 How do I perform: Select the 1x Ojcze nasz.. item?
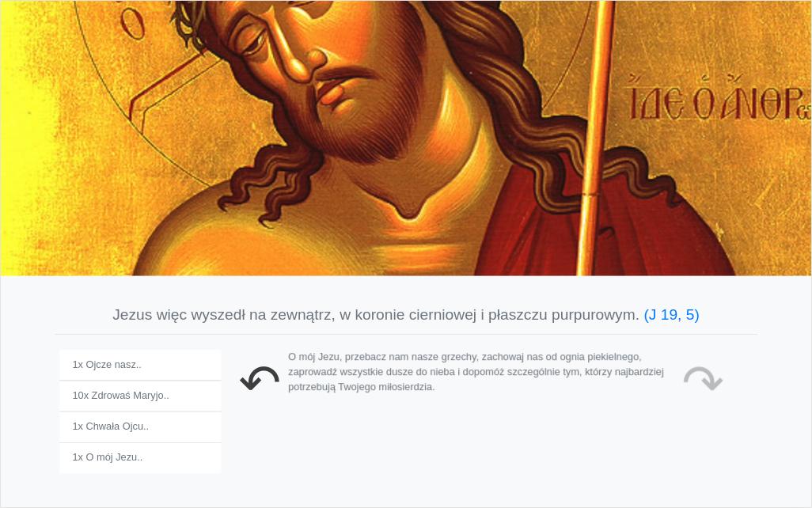(140, 365)
